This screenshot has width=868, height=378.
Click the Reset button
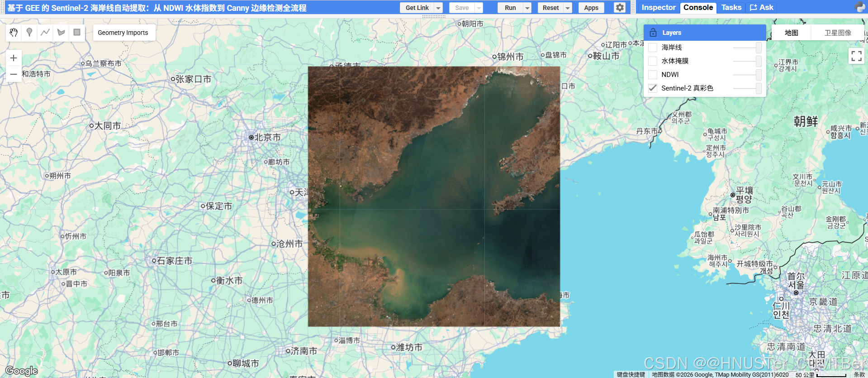click(550, 8)
